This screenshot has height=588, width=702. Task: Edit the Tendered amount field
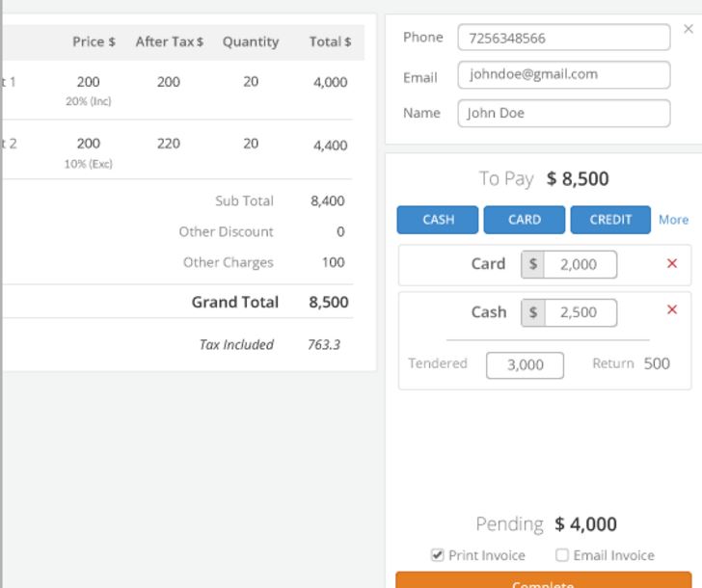525,365
